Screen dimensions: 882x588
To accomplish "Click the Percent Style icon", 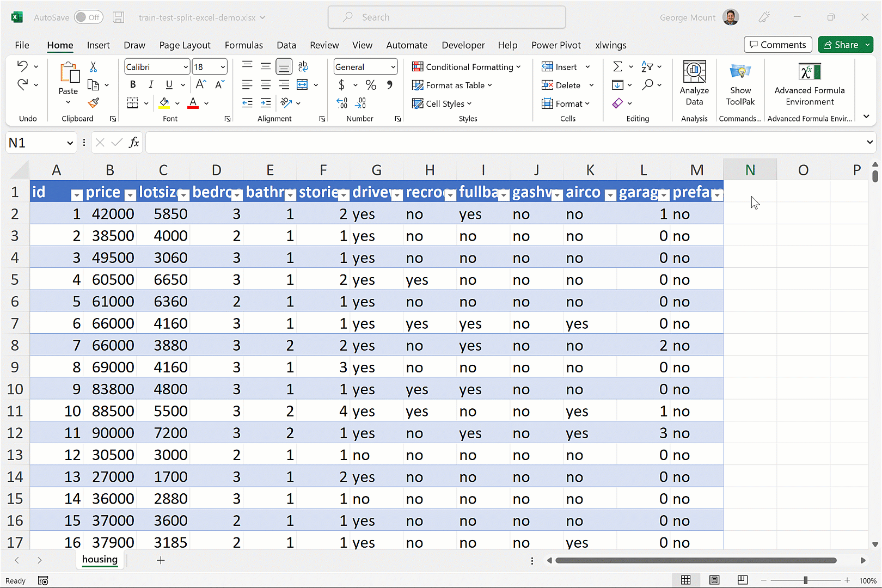I will [371, 85].
